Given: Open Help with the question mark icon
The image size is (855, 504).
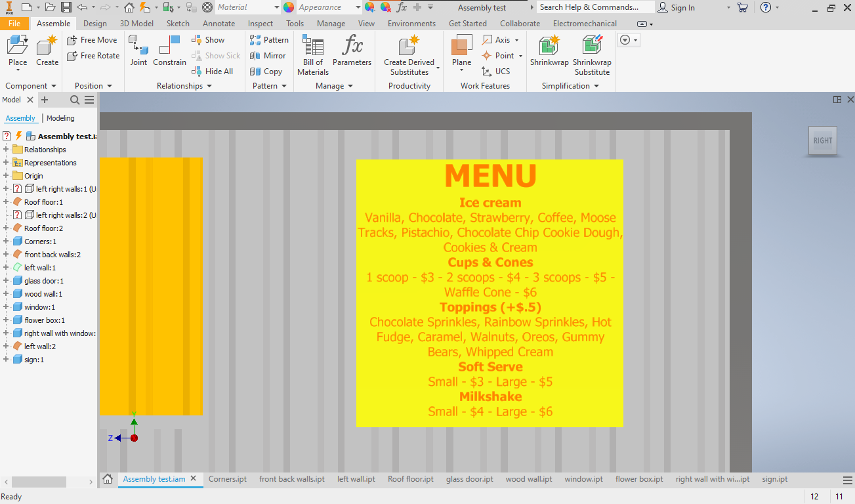Looking at the screenshot, I should point(766,7).
